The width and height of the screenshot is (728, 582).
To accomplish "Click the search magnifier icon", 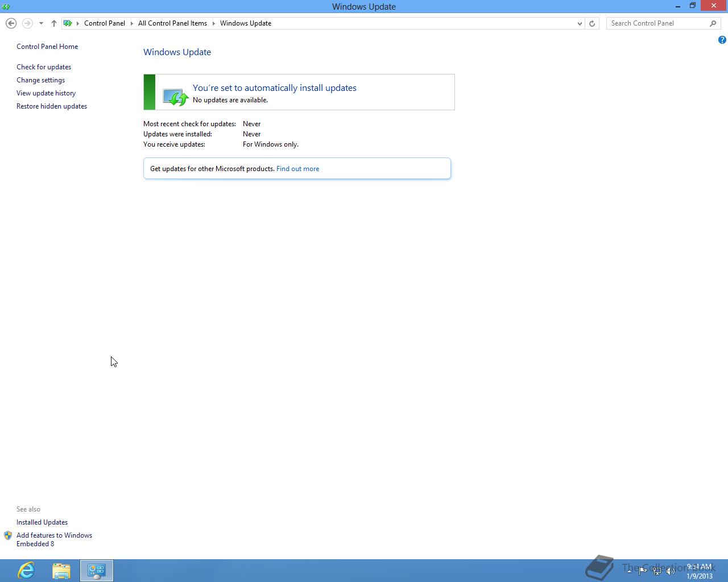I will (x=713, y=23).
